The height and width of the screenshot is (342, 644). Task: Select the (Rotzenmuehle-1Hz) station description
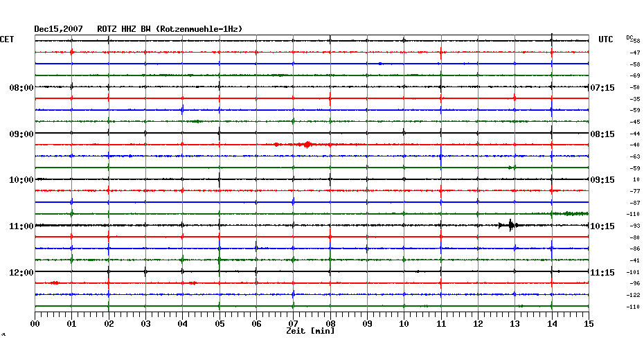(x=199, y=29)
